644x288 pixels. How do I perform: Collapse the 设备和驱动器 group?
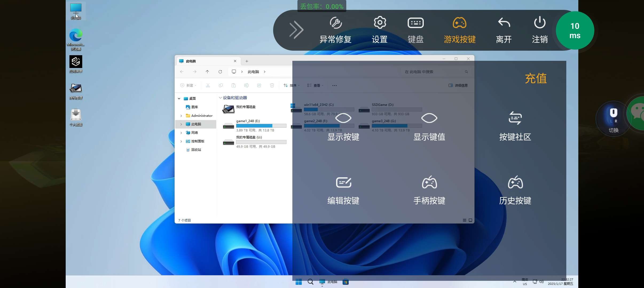(220, 98)
